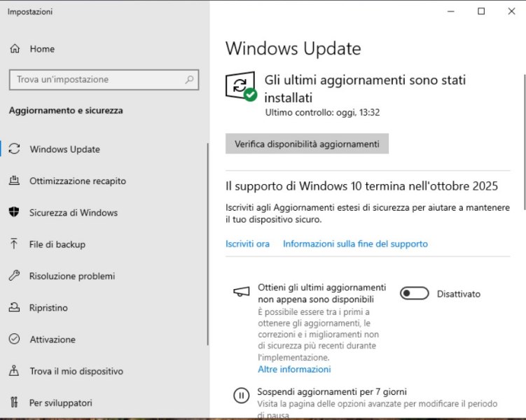
Task: Click the search magnifier icon
Action: (x=189, y=80)
